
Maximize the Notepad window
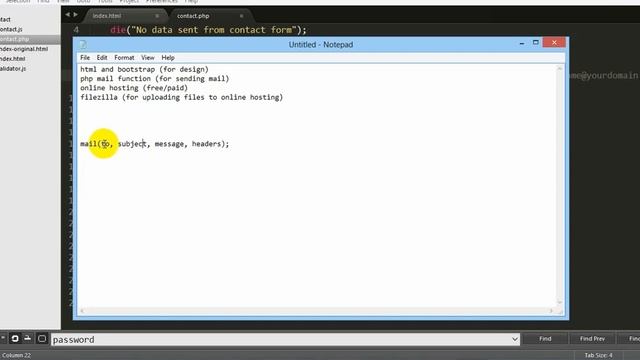pos(536,43)
